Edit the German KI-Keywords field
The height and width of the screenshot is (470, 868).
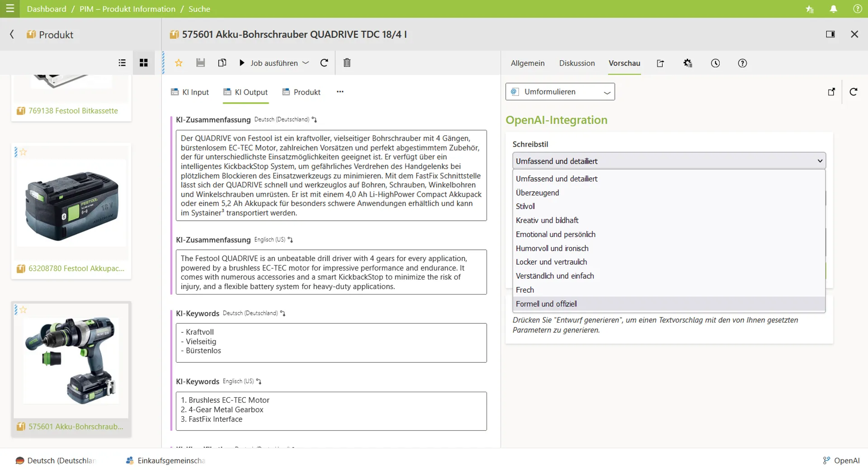pos(331,343)
